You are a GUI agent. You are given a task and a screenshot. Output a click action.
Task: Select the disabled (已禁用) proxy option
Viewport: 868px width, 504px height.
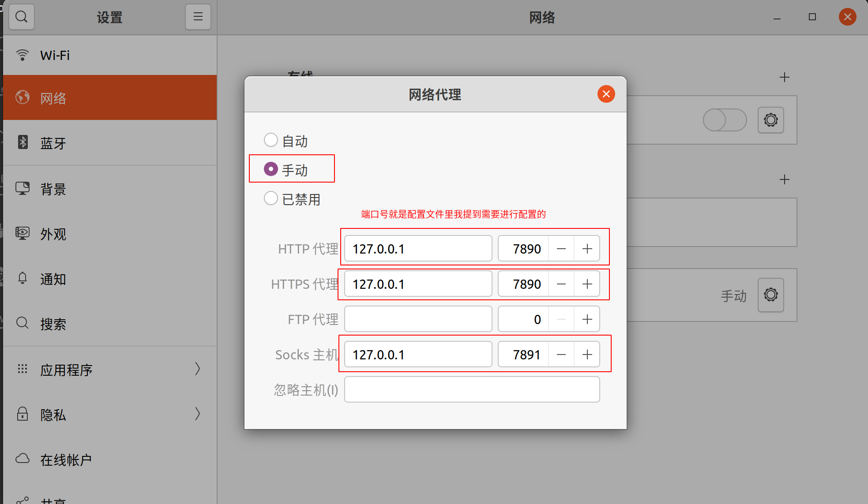(x=271, y=198)
